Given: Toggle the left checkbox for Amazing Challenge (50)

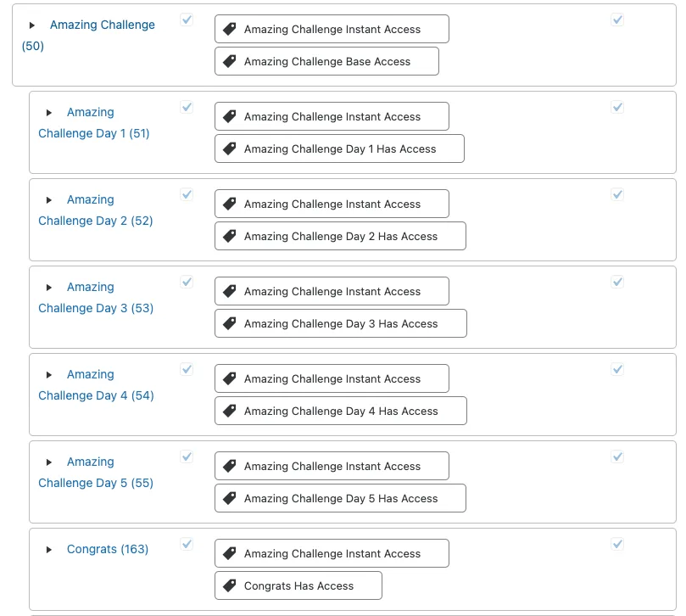Looking at the screenshot, I should (x=187, y=20).
